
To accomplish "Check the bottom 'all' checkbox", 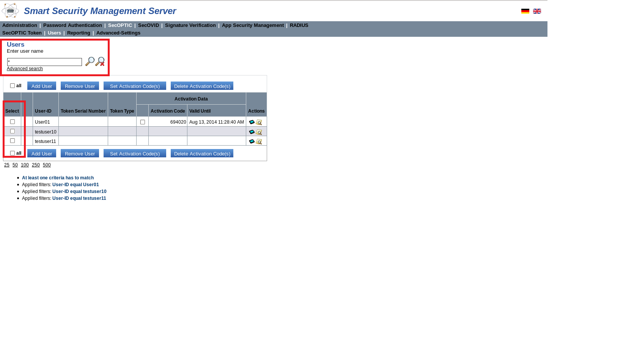I will coord(13,153).
